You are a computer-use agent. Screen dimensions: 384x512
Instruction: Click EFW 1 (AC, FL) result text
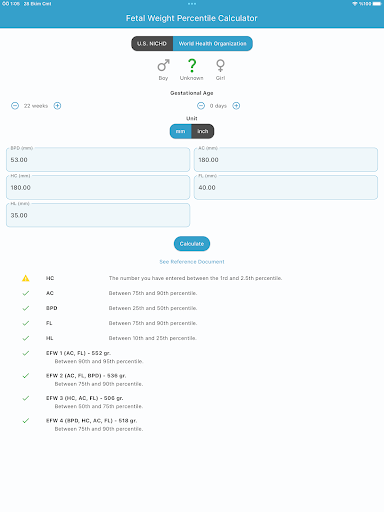coord(79,353)
